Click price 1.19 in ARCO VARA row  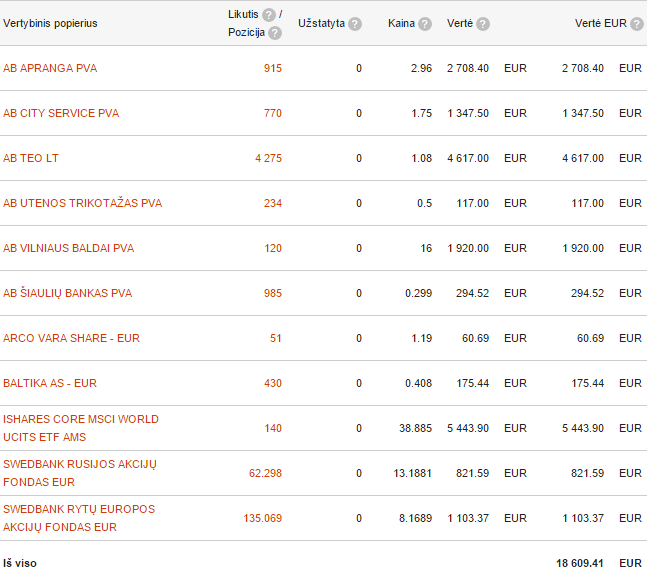(421, 338)
